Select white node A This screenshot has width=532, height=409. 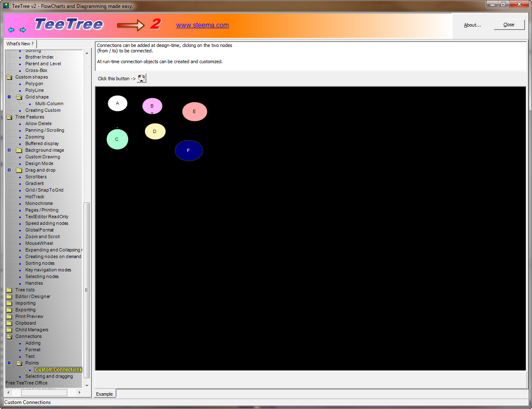[118, 103]
